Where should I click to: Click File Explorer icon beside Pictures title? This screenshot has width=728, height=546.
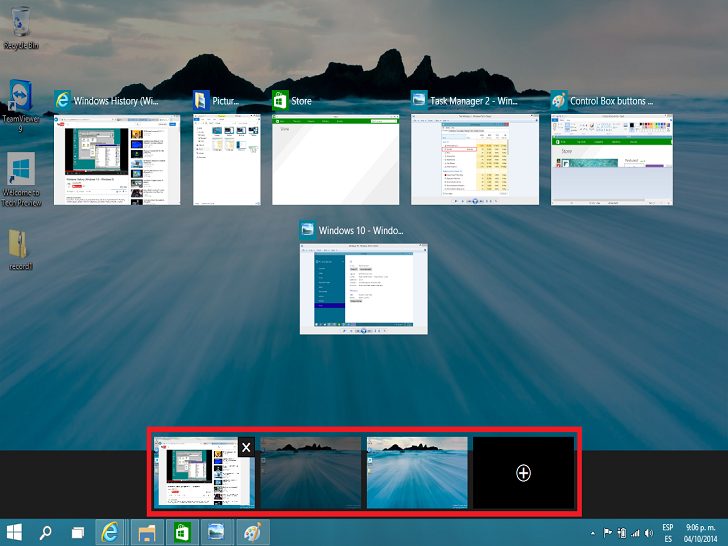[x=201, y=100]
